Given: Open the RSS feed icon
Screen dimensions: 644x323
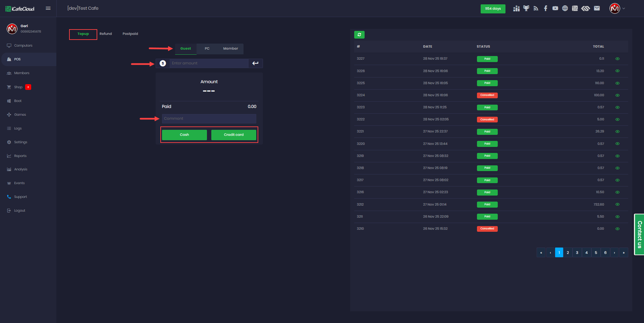Looking at the screenshot, I should 536,8.
